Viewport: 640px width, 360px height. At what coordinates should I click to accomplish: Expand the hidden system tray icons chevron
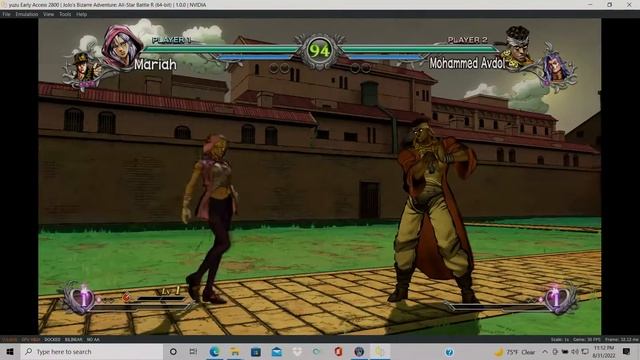tap(544, 351)
